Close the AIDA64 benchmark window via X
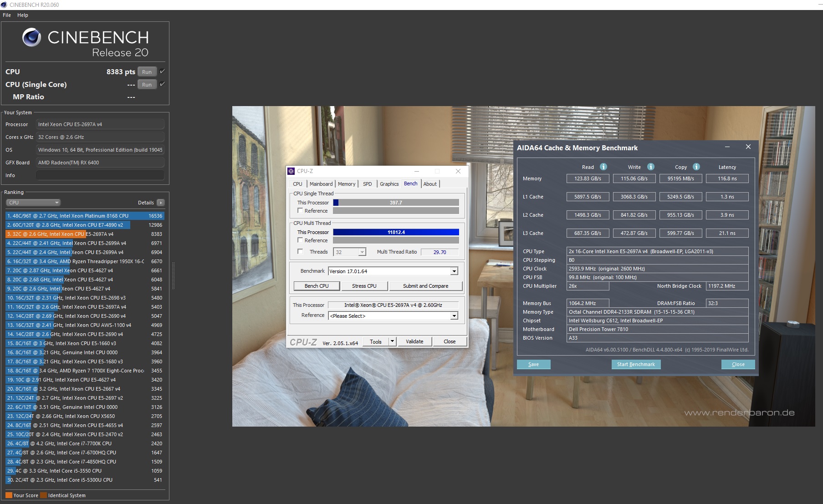Image resolution: width=823 pixels, height=504 pixels. tap(748, 147)
